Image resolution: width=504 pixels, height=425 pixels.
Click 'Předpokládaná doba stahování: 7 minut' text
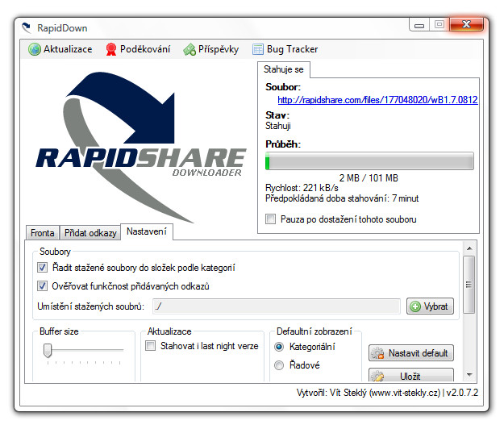pyautogui.click(x=342, y=198)
